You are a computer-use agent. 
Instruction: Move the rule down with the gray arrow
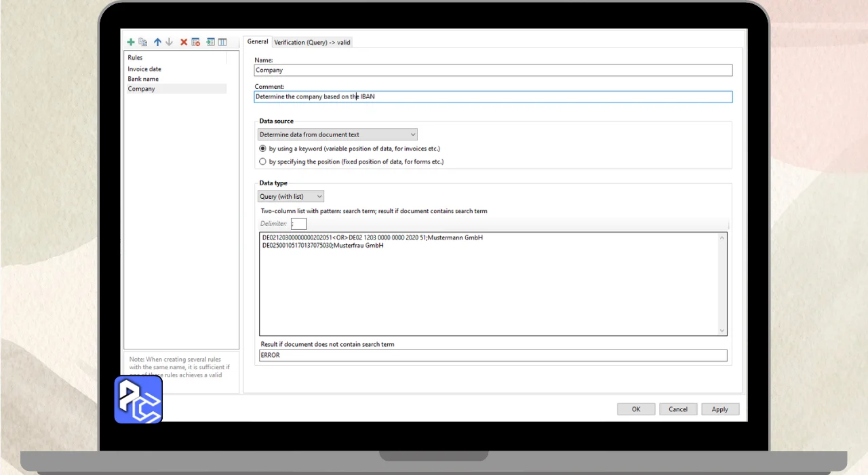click(x=169, y=42)
